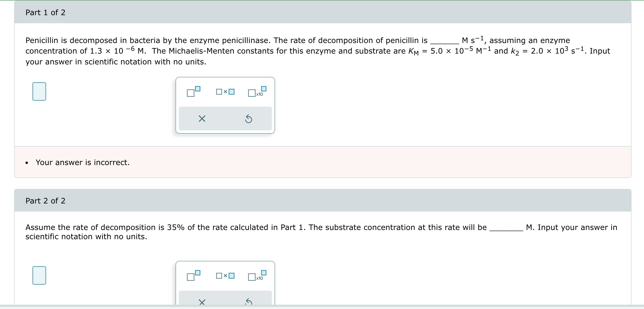Click the blank line in Part 1 question
The image size is (644, 309).
point(445,43)
